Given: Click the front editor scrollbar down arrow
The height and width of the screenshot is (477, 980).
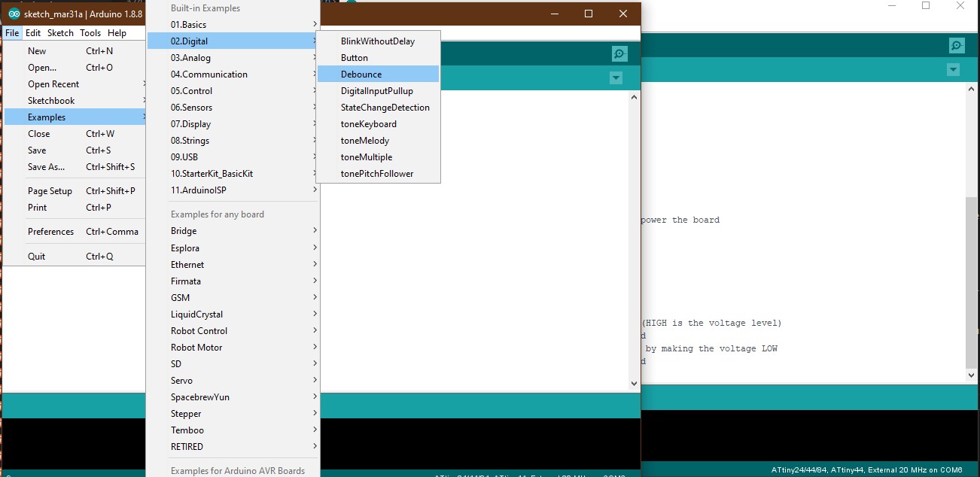Looking at the screenshot, I should click(x=635, y=383).
